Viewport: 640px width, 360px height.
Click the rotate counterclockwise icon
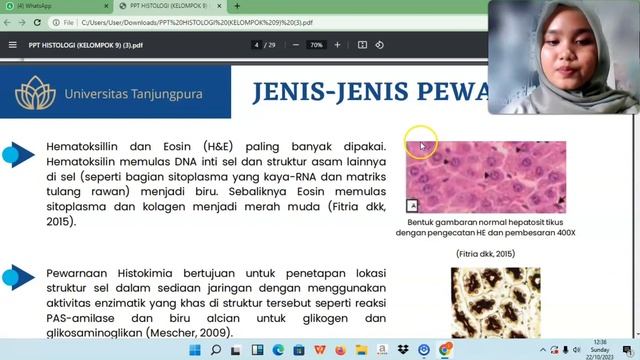(x=380, y=45)
